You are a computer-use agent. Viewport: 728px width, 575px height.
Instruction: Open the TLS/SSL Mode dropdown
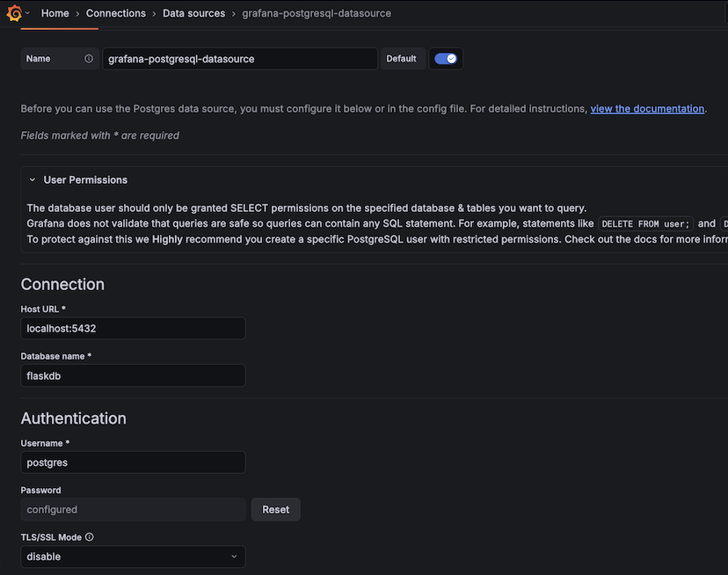[x=133, y=557]
